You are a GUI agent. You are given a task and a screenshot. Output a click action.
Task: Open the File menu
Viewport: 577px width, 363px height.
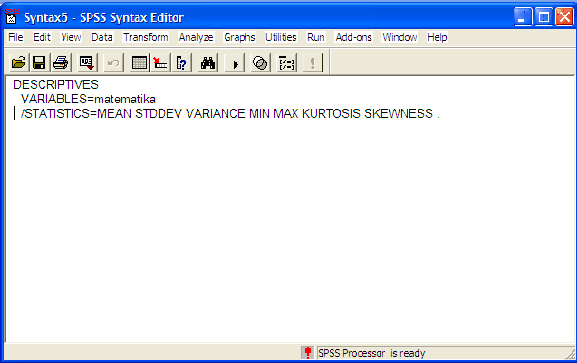point(16,37)
